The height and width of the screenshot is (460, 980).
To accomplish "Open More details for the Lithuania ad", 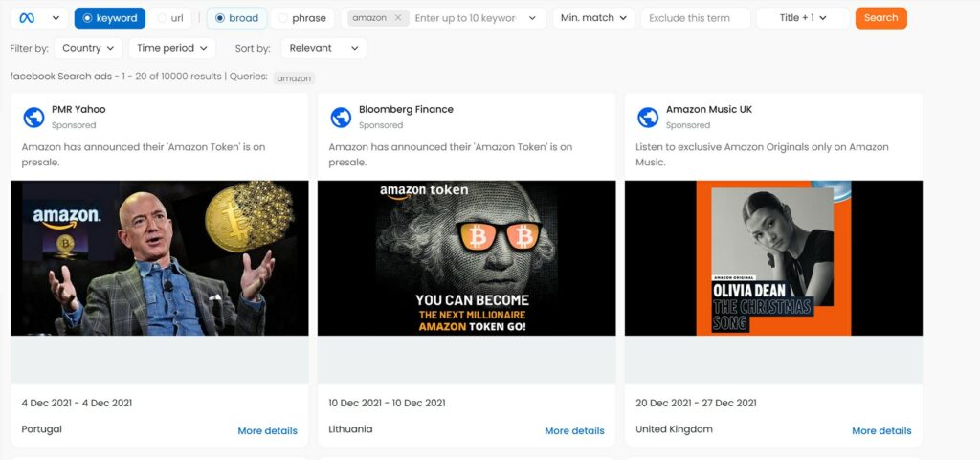I will point(574,430).
